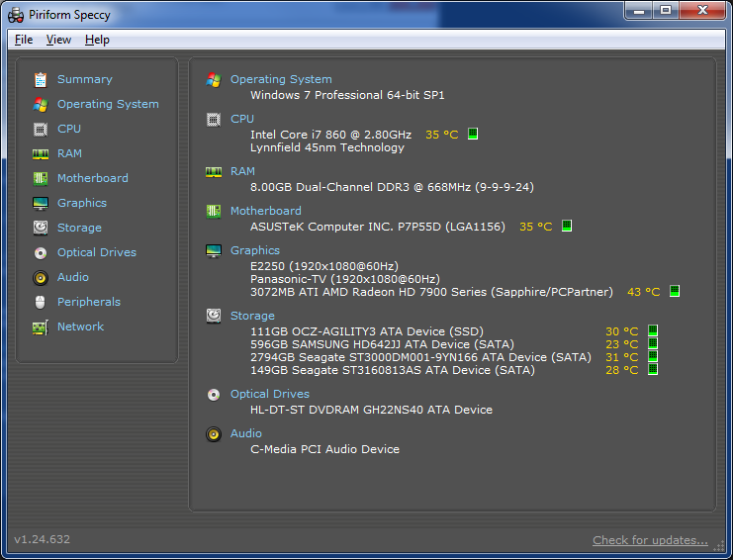Open the Motherboard heading link in main panel

click(x=265, y=211)
